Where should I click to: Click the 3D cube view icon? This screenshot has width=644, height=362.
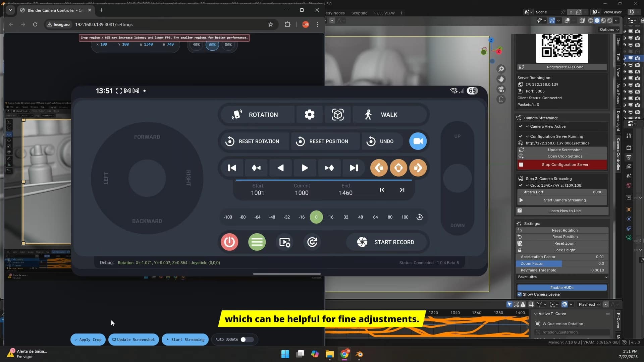(x=337, y=115)
